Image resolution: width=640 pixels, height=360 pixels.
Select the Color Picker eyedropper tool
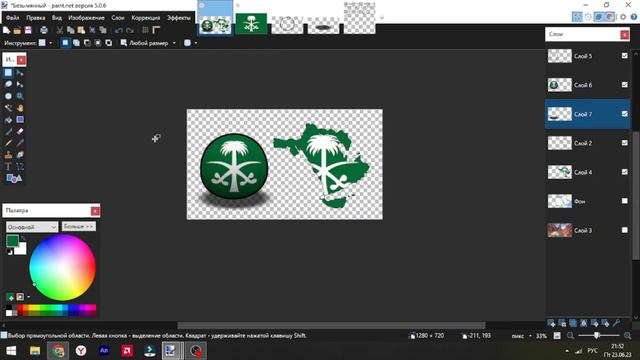click(20, 143)
